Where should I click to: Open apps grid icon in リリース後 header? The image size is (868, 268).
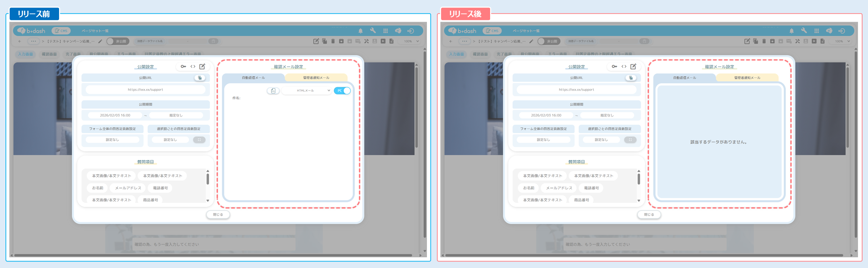(816, 31)
